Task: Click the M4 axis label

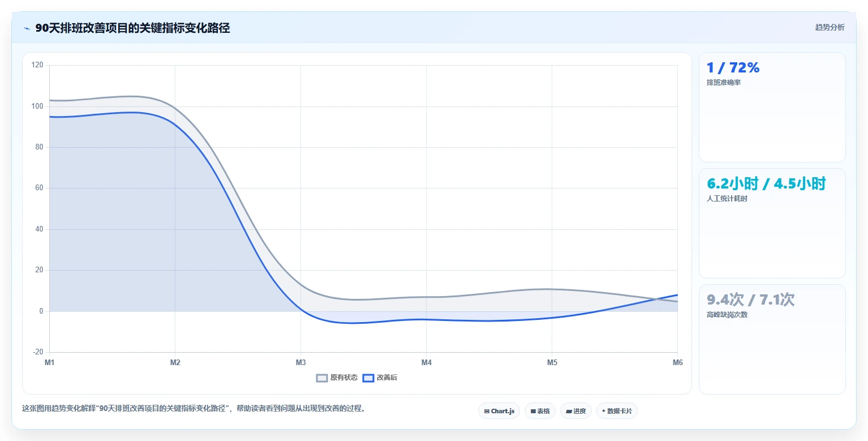Action: [x=427, y=362]
